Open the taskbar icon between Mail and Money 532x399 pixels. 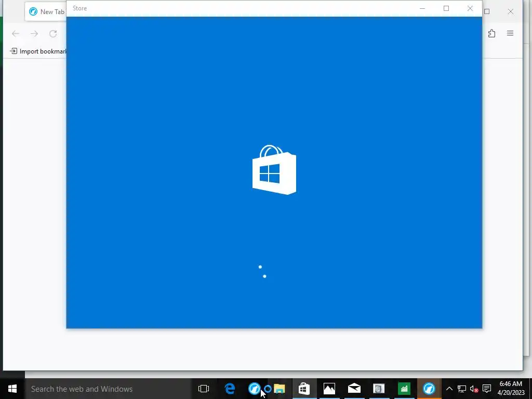(379, 389)
